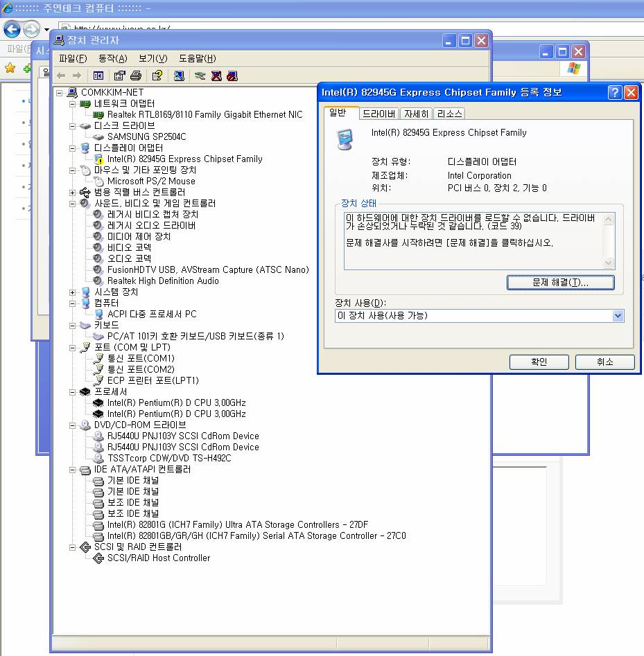Open the 도움말(H) menu
Viewport: 644px width, 656px height.
[x=197, y=59]
